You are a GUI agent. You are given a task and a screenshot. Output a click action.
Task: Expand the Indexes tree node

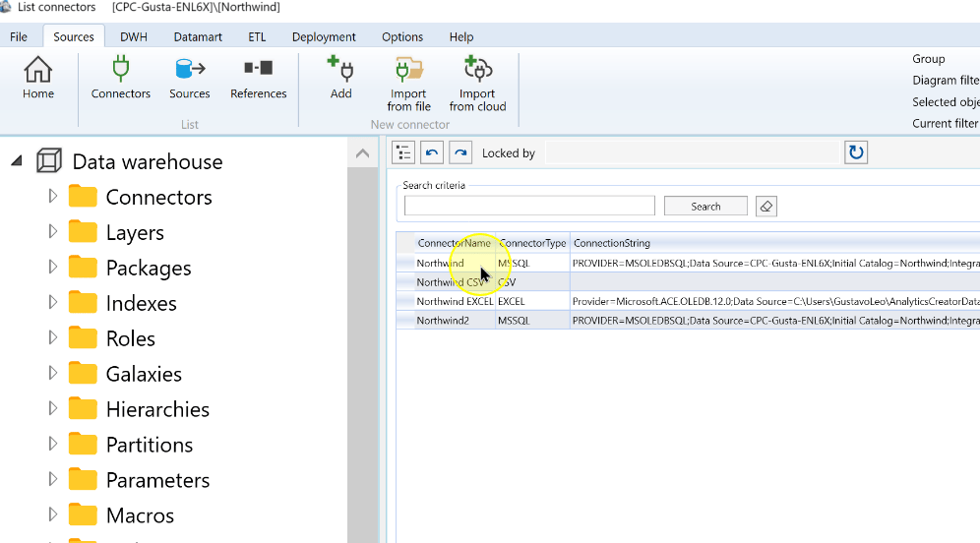pyautogui.click(x=53, y=302)
